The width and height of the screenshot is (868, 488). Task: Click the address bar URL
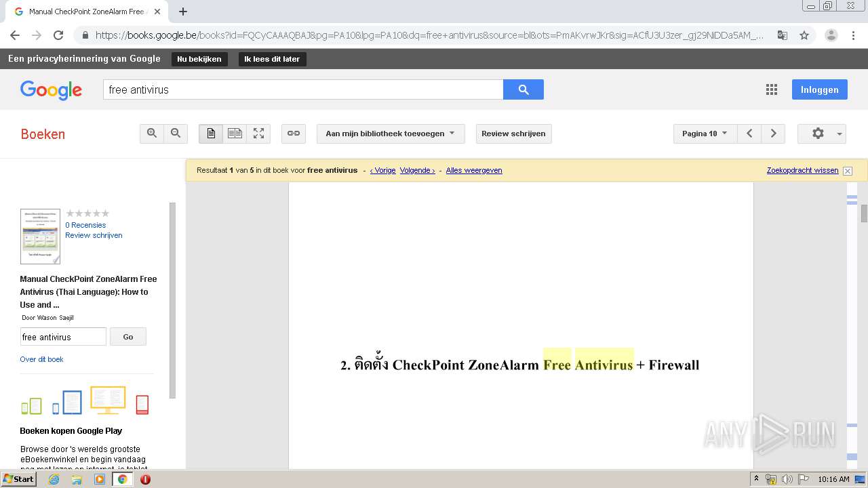pyautogui.click(x=429, y=35)
